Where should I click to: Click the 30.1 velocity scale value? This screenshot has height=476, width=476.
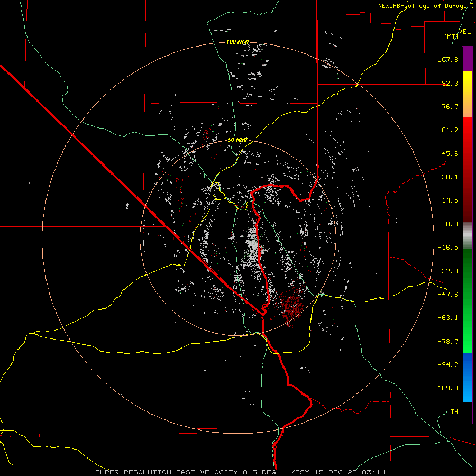coord(450,177)
